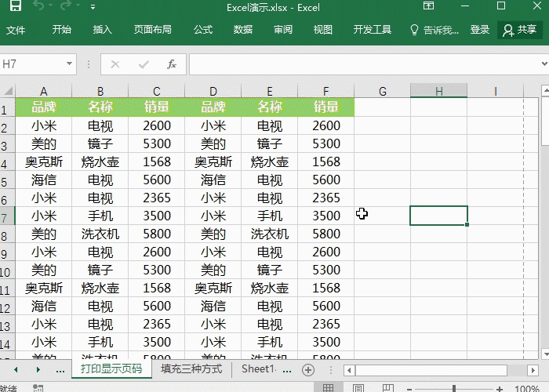549x392 pixels.
Task: Open the 插入 ribbon tab
Action: 103,30
